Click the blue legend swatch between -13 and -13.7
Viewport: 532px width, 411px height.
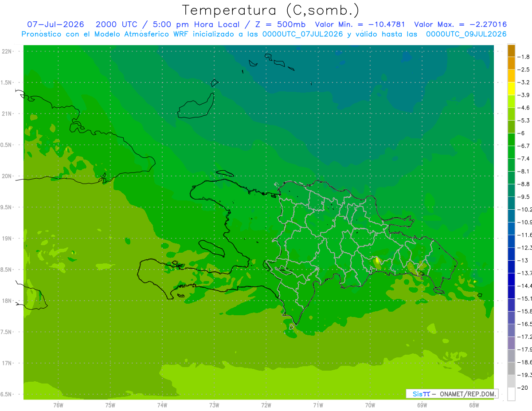pos(511,267)
